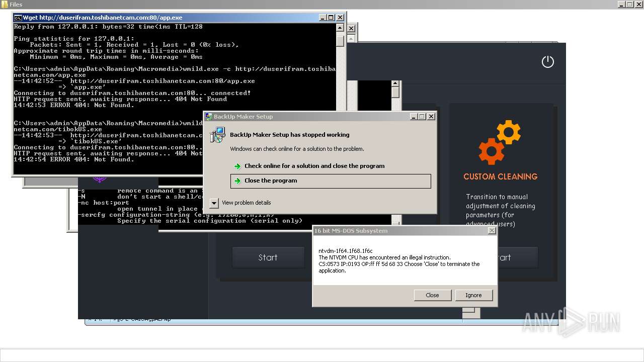The image size is (644, 362).
Task: Click the power icon in the cleaner app
Action: tap(547, 62)
